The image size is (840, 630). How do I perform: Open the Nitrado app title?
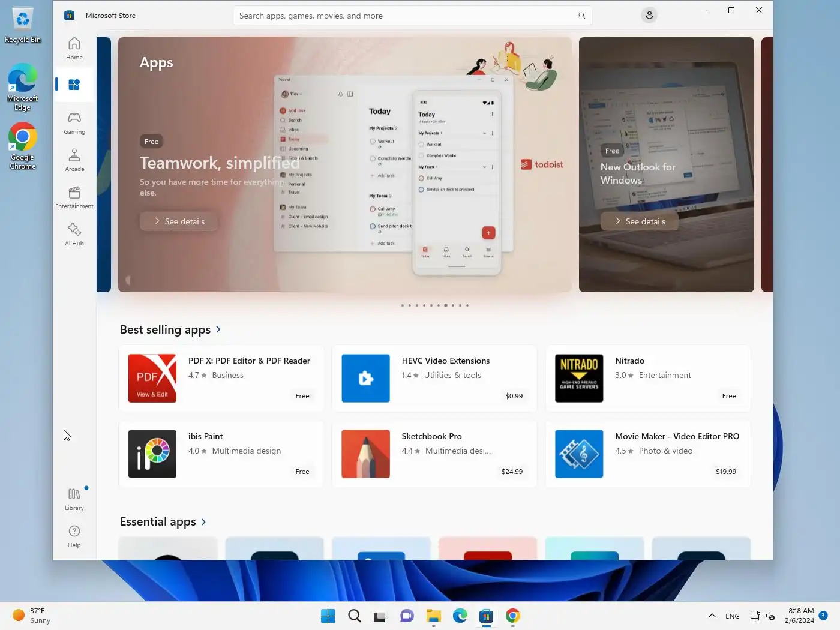point(629,361)
